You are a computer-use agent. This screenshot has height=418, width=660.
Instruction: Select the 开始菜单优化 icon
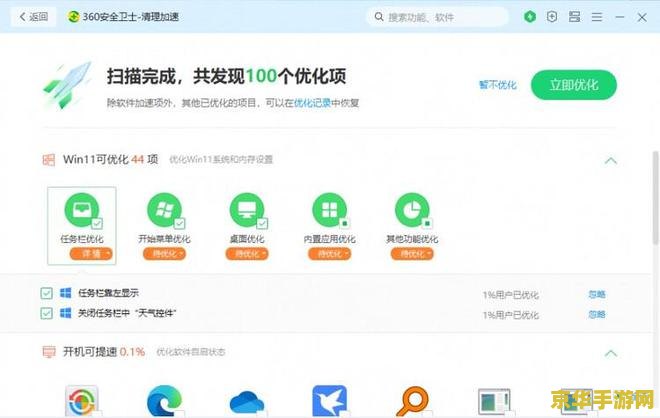tap(164, 210)
